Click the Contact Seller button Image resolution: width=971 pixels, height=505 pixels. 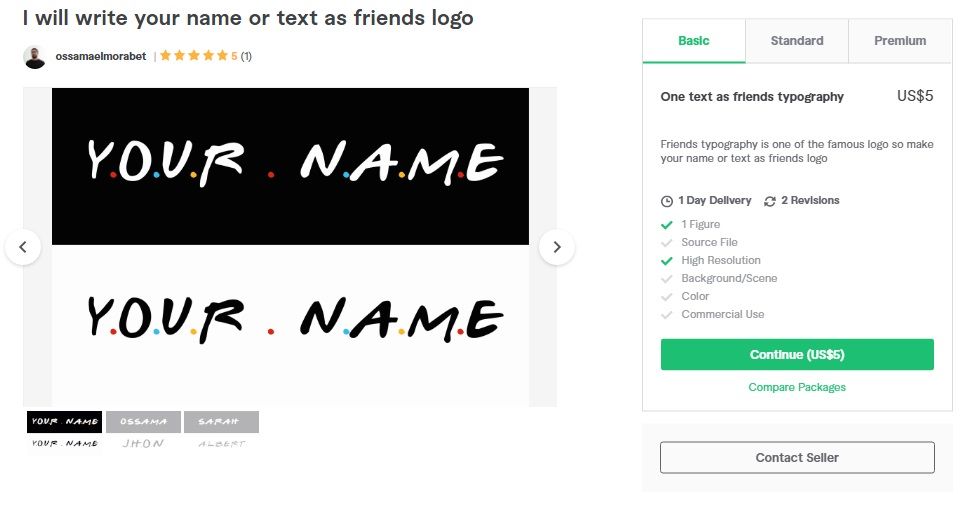click(797, 457)
